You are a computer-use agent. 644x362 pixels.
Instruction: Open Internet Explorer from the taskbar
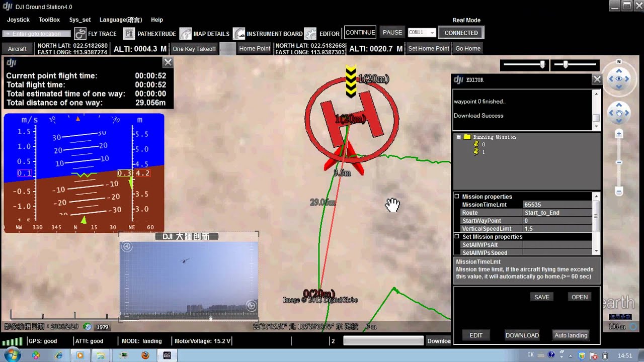tap(59, 355)
